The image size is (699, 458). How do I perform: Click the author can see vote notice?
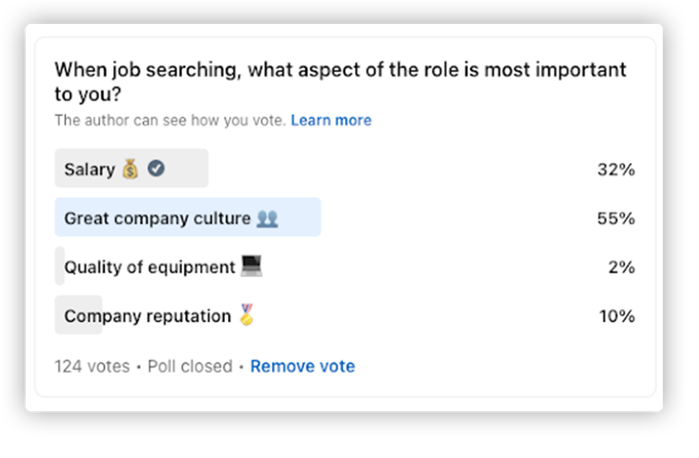pos(170,120)
